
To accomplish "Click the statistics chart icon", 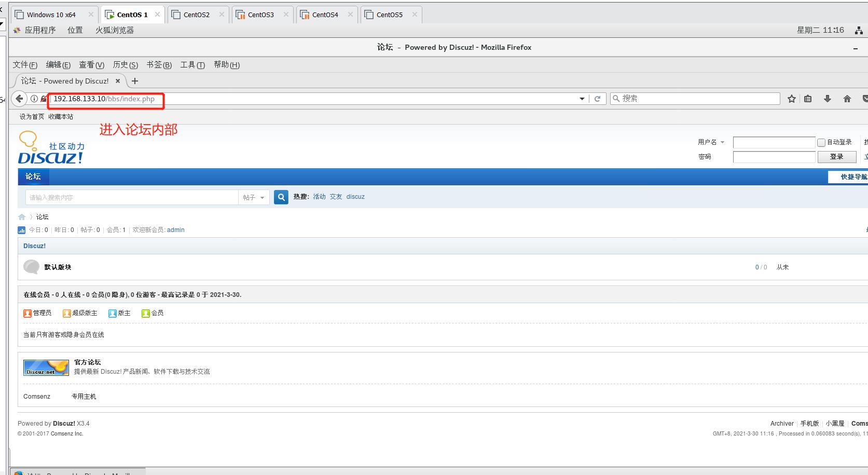I will (22, 230).
